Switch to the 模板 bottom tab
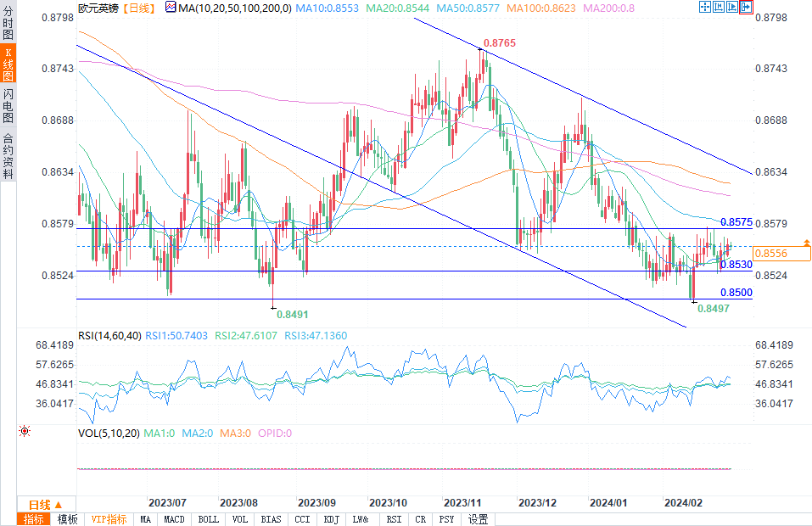 (x=67, y=519)
